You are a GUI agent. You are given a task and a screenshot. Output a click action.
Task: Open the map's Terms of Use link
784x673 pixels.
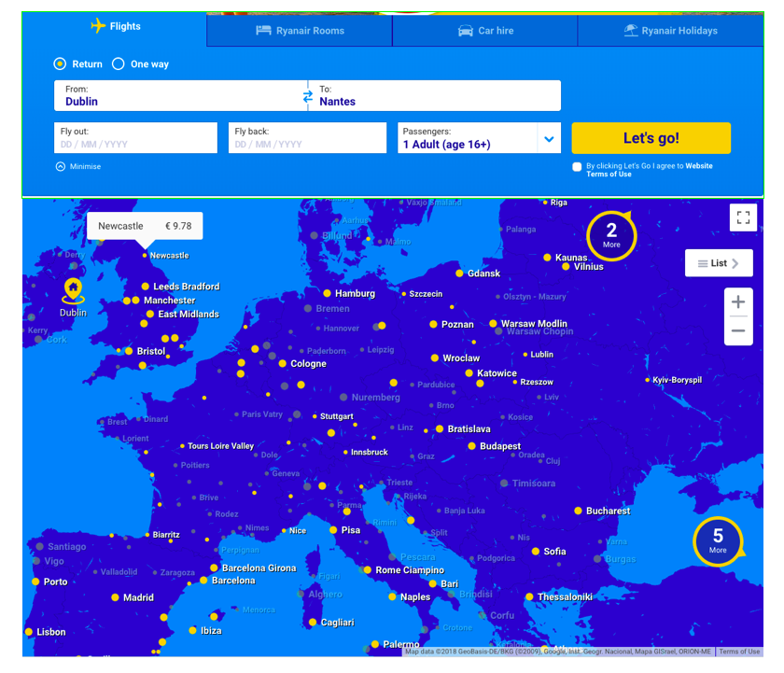(x=739, y=652)
